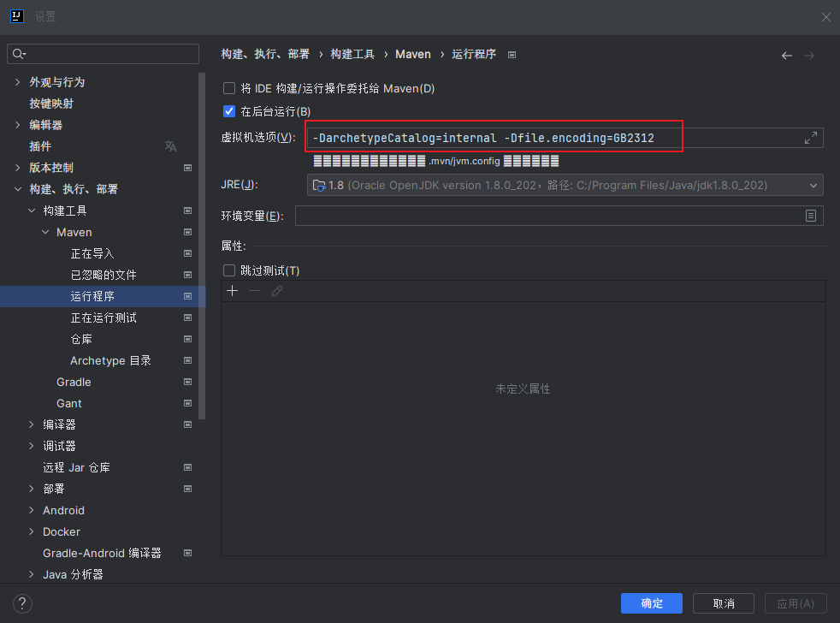840x623 pixels.
Task: Click the browse icon beside the 环境变量 field
Action: click(811, 215)
